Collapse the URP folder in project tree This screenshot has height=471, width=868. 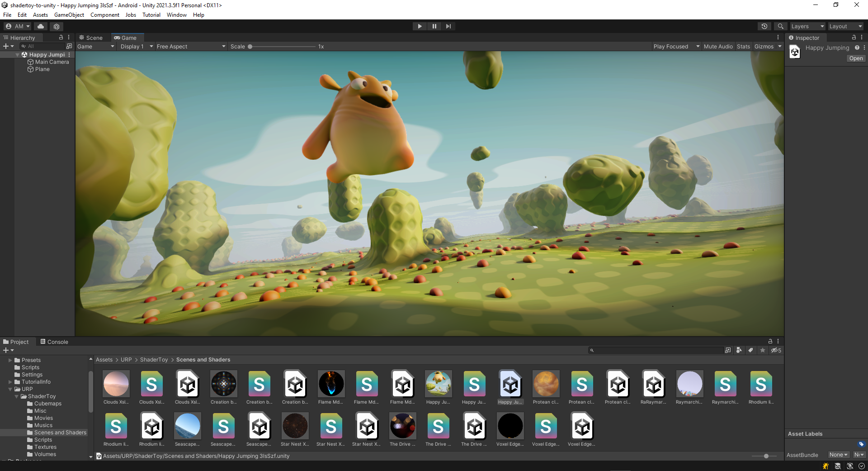tap(10, 389)
